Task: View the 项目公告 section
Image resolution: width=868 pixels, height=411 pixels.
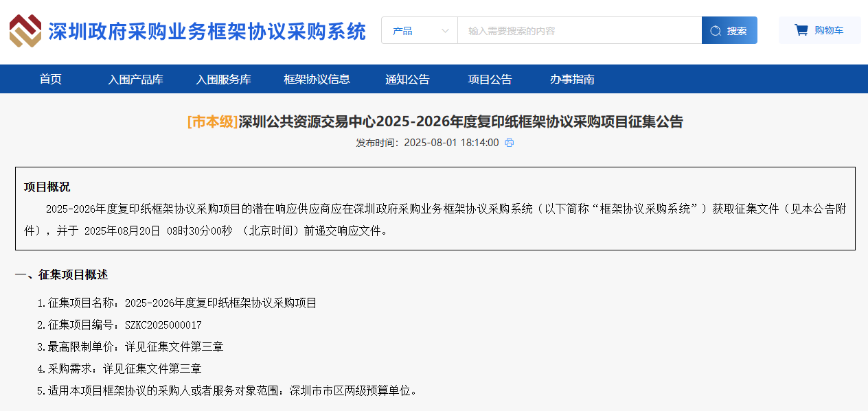Action: click(489, 79)
